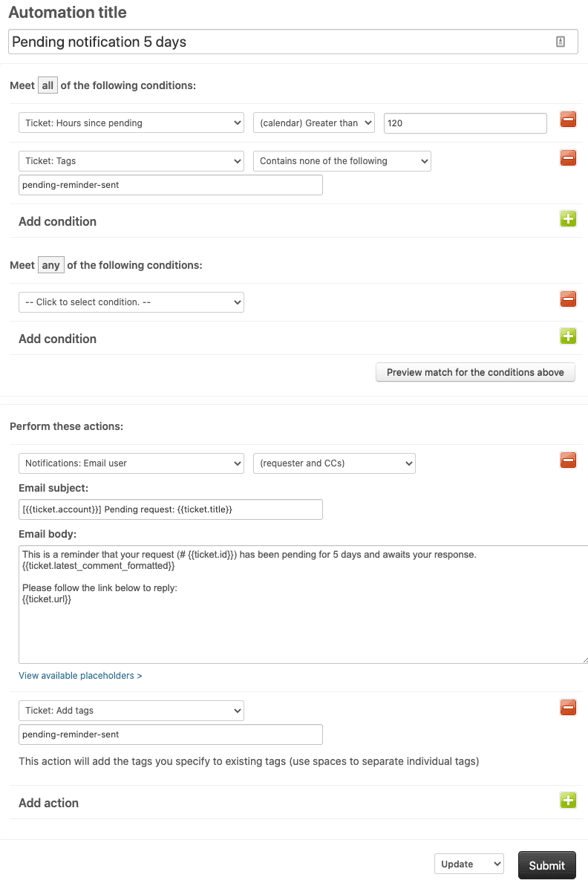Select the 120 hours value field

click(x=465, y=123)
